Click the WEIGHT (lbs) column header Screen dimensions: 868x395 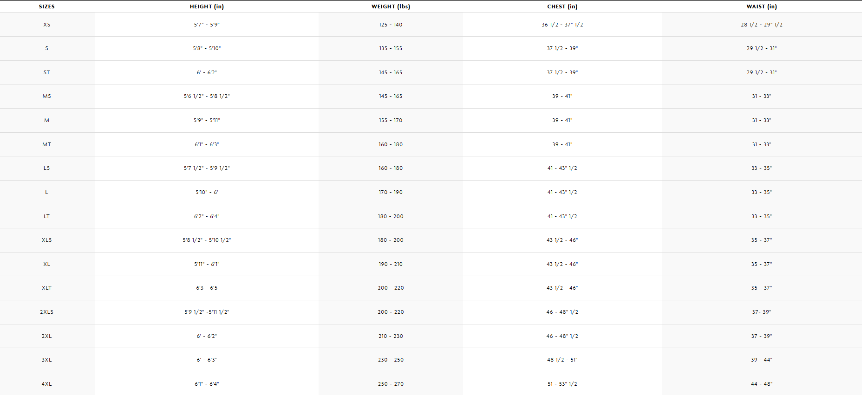coord(391,6)
